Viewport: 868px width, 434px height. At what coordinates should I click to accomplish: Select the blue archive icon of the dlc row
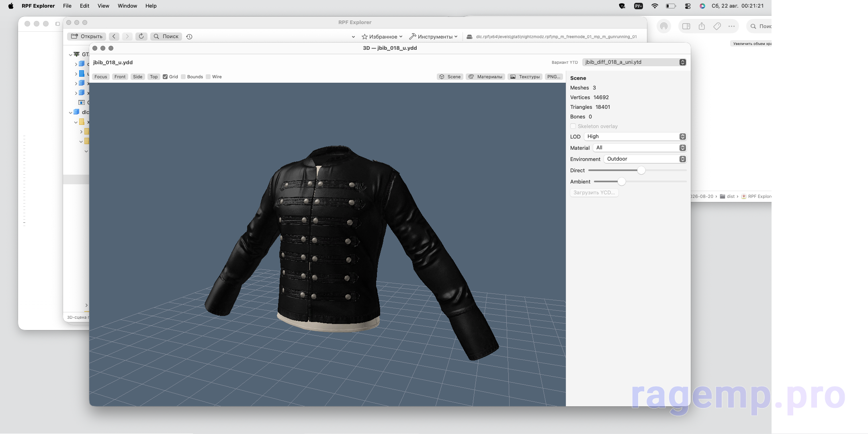(x=76, y=112)
